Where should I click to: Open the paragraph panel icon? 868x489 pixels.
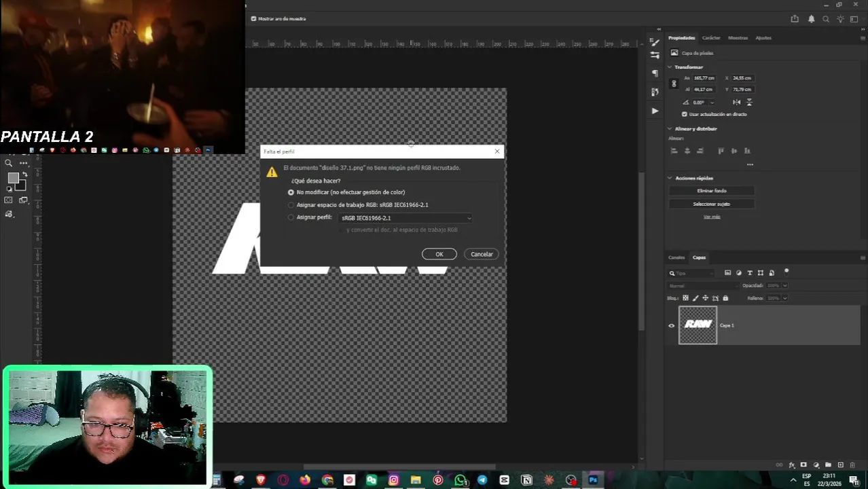[655, 73]
